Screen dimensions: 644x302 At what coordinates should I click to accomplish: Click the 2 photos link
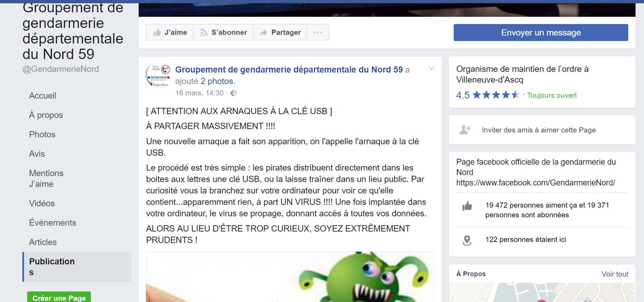coord(218,81)
